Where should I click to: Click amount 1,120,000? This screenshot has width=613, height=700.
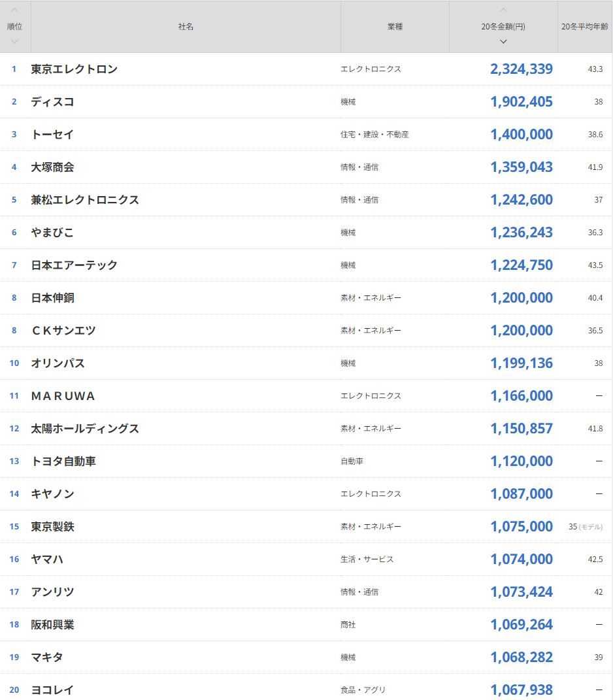coord(522,461)
